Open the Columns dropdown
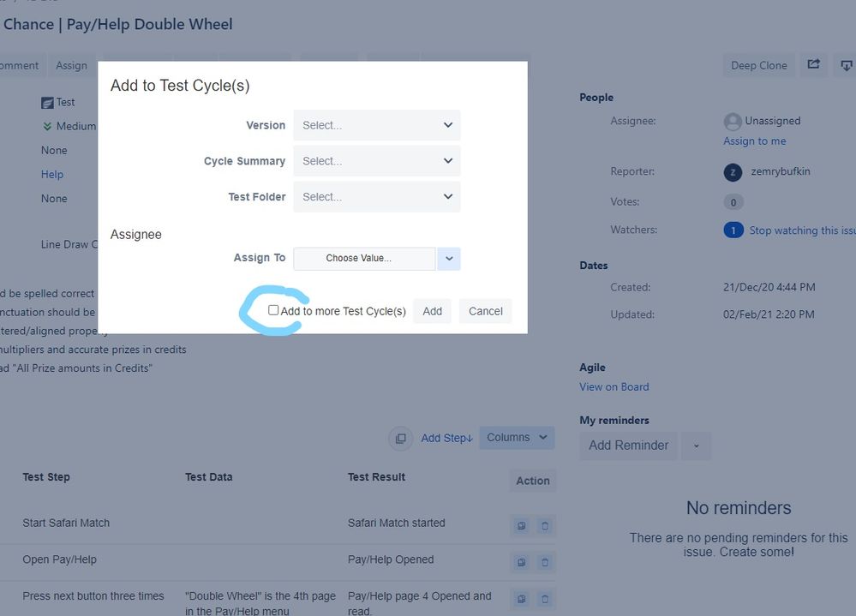The image size is (856, 616). point(517,438)
